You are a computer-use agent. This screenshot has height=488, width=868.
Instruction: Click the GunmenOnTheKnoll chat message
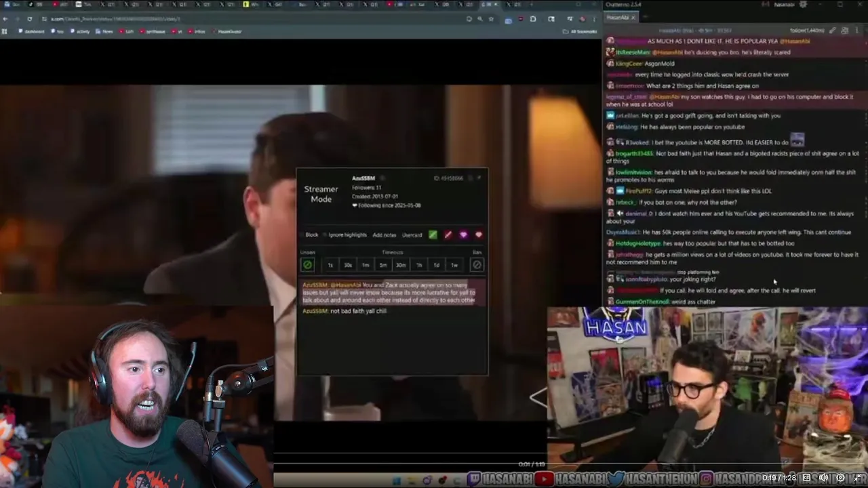660,302
